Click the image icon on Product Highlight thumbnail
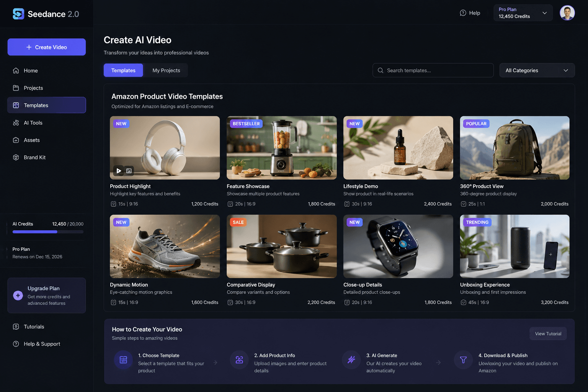Viewport: 588px width, 392px height. click(129, 171)
